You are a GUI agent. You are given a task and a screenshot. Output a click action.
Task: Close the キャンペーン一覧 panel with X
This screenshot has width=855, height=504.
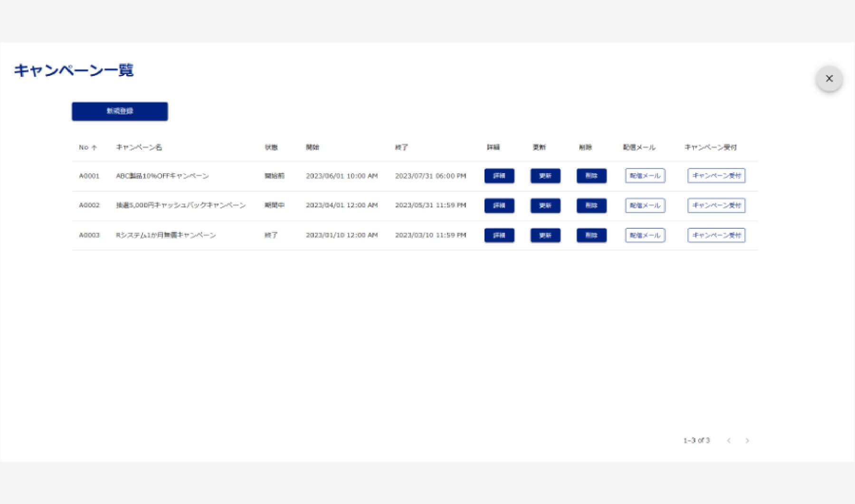[829, 79]
